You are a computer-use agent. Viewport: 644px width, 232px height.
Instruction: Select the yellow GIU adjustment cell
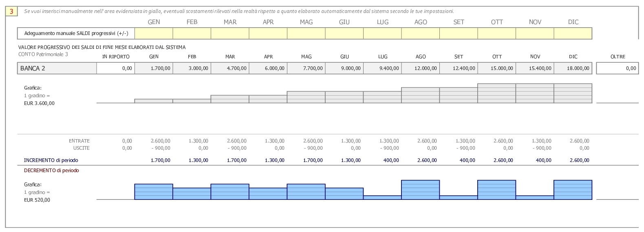344,33
